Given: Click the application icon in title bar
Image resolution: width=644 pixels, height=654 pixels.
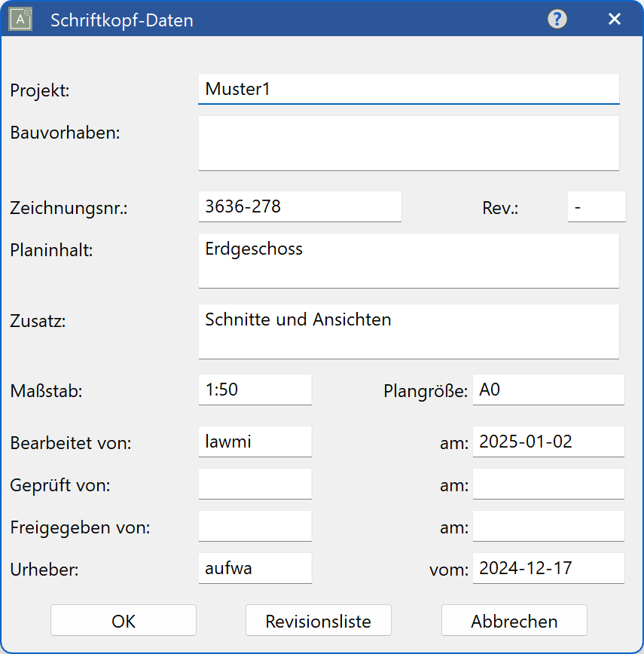Looking at the screenshot, I should coord(20,20).
